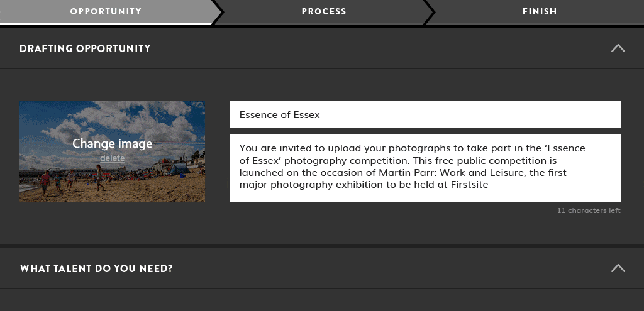Click the '11 characters left' counter
The height and width of the screenshot is (311, 644).
click(x=588, y=210)
